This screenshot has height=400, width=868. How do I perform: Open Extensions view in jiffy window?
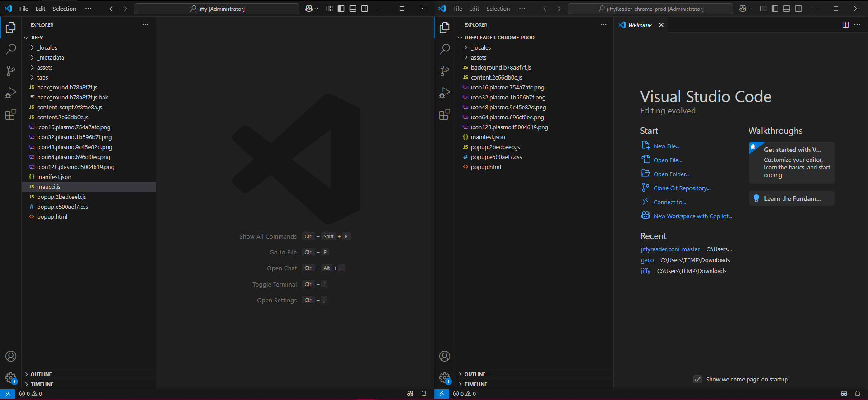click(11, 114)
